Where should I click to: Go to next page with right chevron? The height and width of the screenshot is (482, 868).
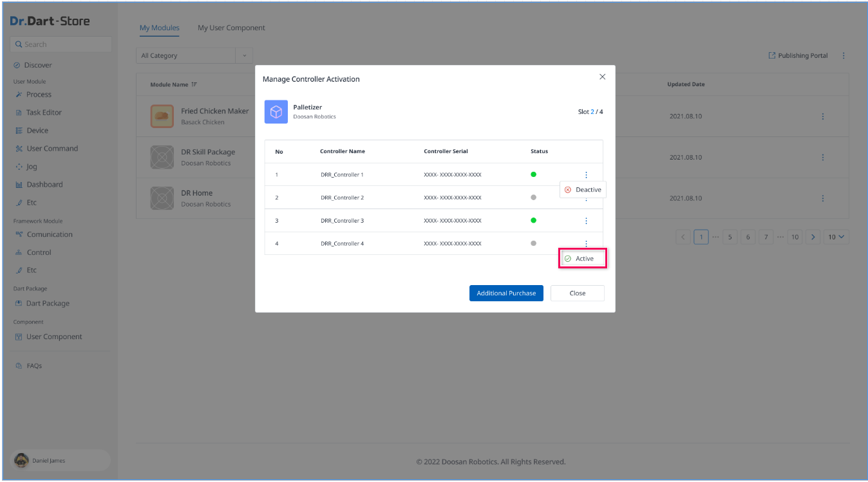(813, 237)
